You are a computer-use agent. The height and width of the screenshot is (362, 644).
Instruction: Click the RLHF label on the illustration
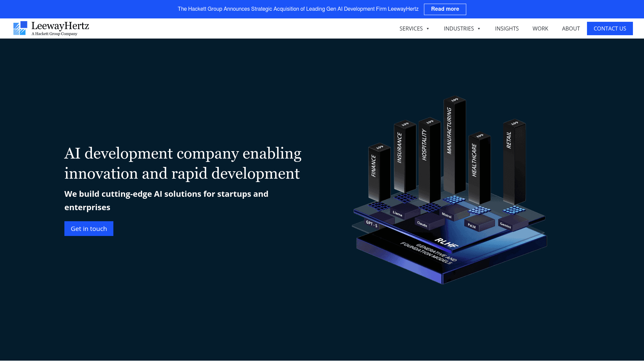coord(447,243)
